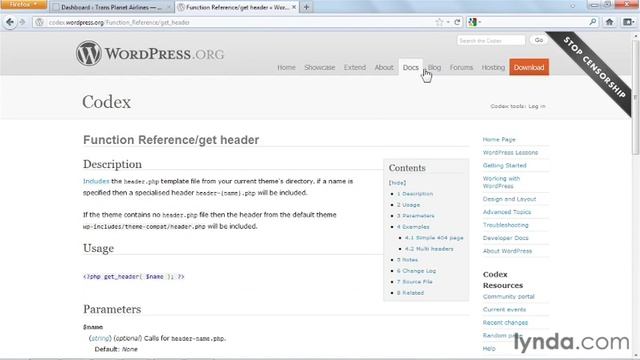Open Hosting in WordPress navigation
Screen dimensions: 640x360
(x=493, y=67)
